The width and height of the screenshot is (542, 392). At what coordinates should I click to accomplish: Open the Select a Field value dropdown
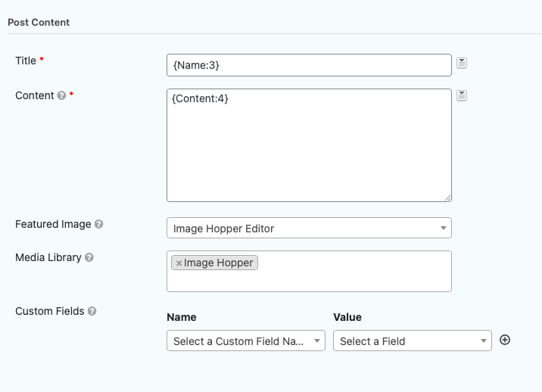[x=412, y=341]
